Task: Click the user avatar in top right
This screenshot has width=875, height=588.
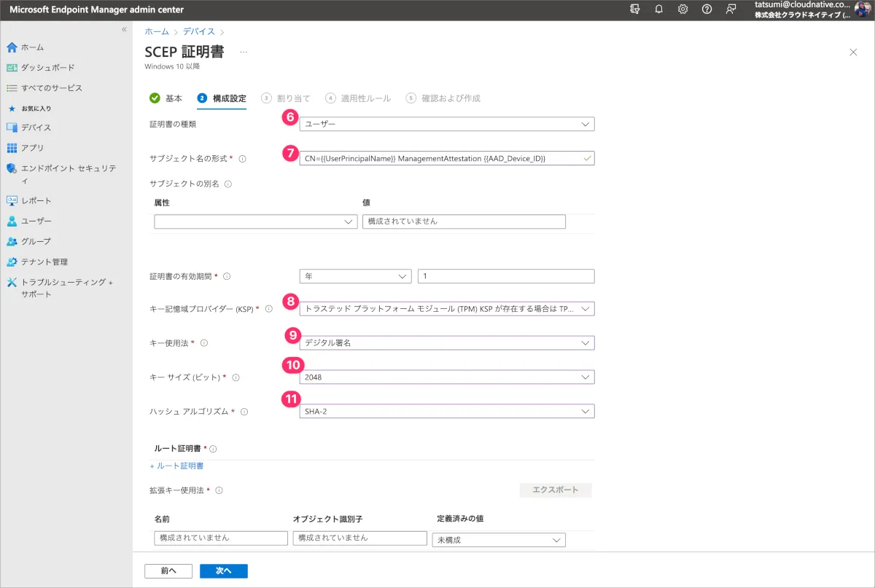Action: tap(863, 10)
